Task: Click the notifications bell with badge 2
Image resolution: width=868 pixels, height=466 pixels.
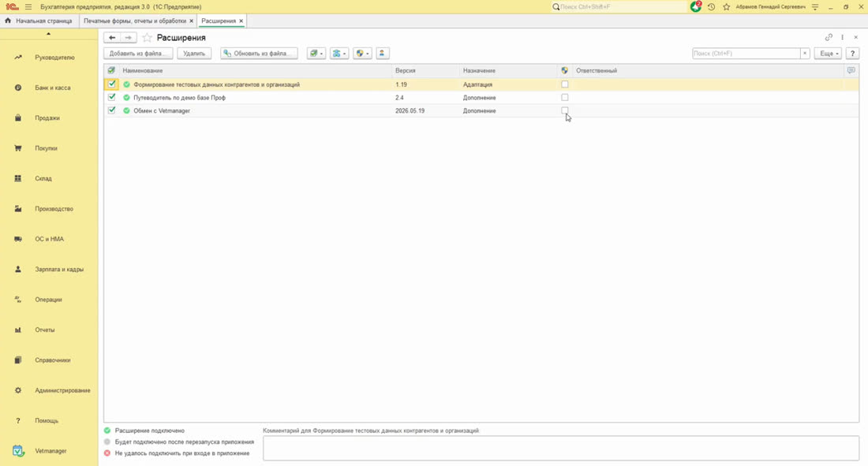Action: tap(696, 6)
